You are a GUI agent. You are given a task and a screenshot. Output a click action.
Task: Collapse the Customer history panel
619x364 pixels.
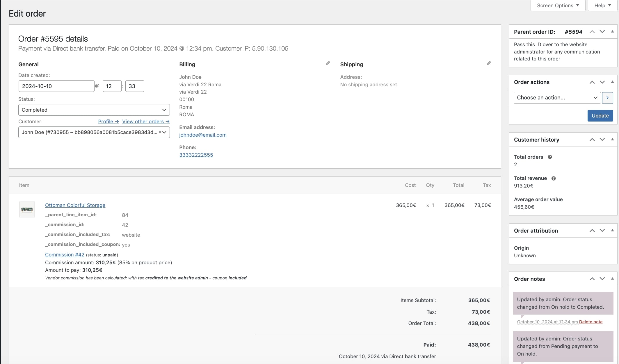pos(612,140)
